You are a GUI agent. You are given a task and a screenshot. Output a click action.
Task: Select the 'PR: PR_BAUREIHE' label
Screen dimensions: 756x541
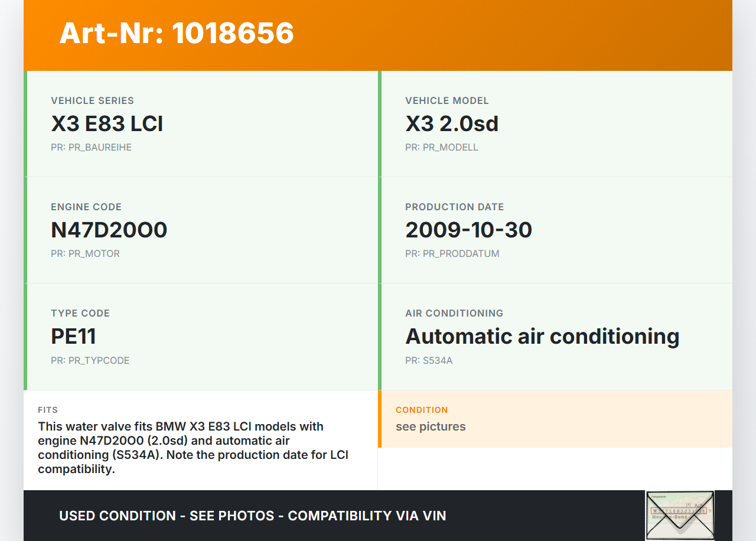[91, 147]
